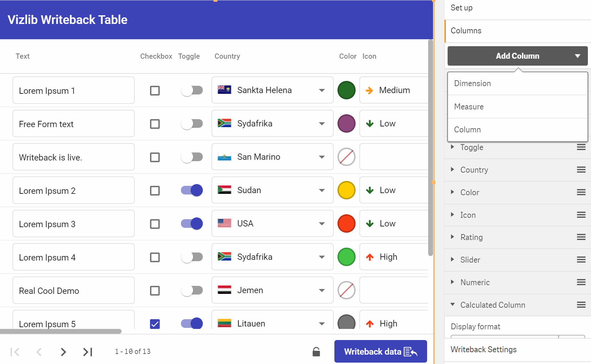Viewport: 591px width, 364px height.
Task: Open Sudan country dropdown
Action: pos(273,190)
